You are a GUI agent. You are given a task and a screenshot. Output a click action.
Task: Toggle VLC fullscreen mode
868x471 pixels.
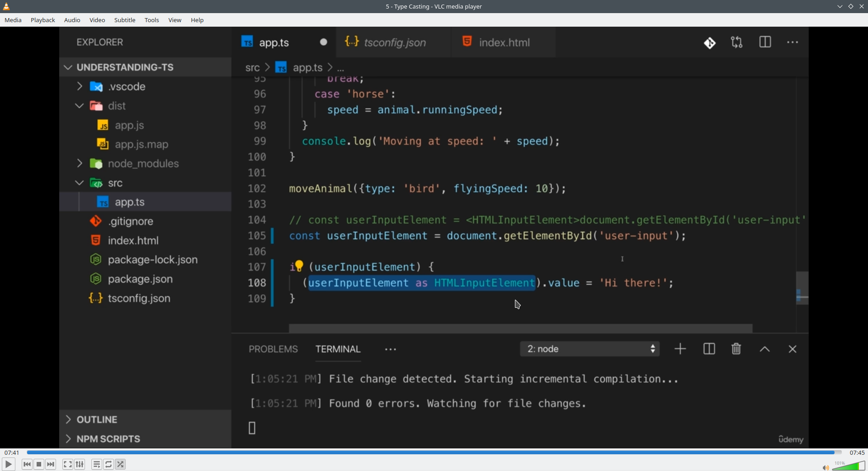pyautogui.click(x=68, y=464)
